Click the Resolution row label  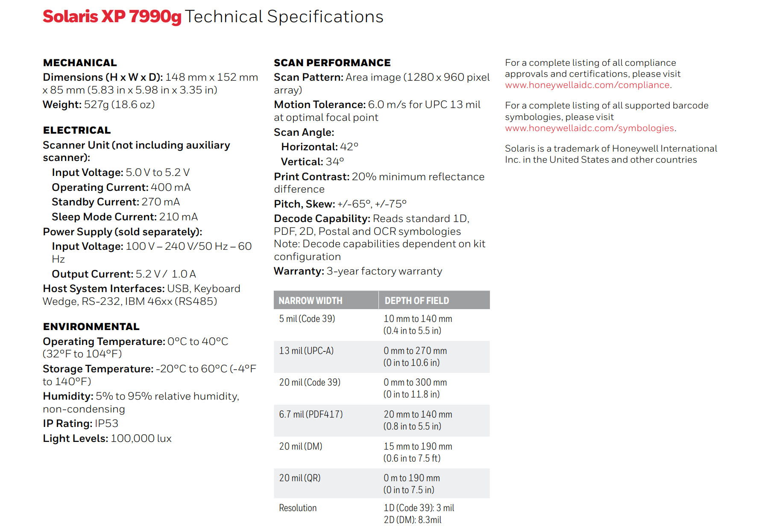pos(298,508)
